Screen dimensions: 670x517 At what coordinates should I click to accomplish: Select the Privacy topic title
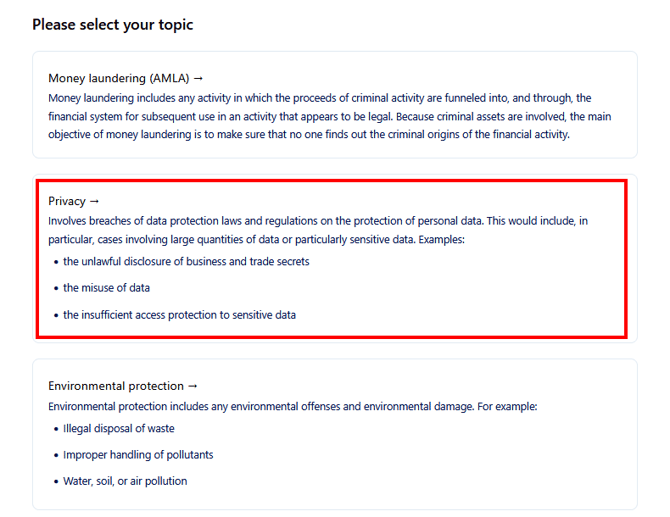pos(67,201)
